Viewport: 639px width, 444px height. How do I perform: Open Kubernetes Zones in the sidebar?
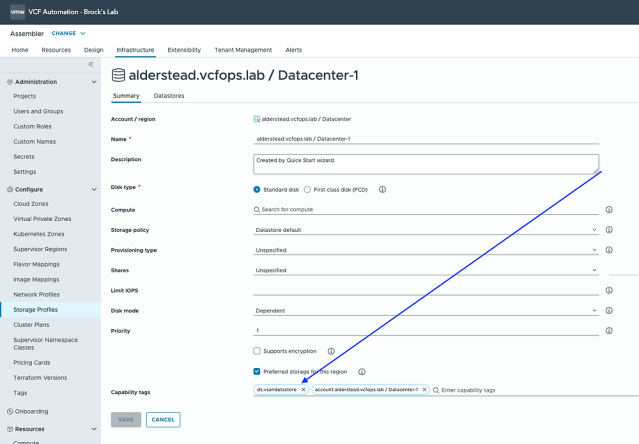[39, 234]
